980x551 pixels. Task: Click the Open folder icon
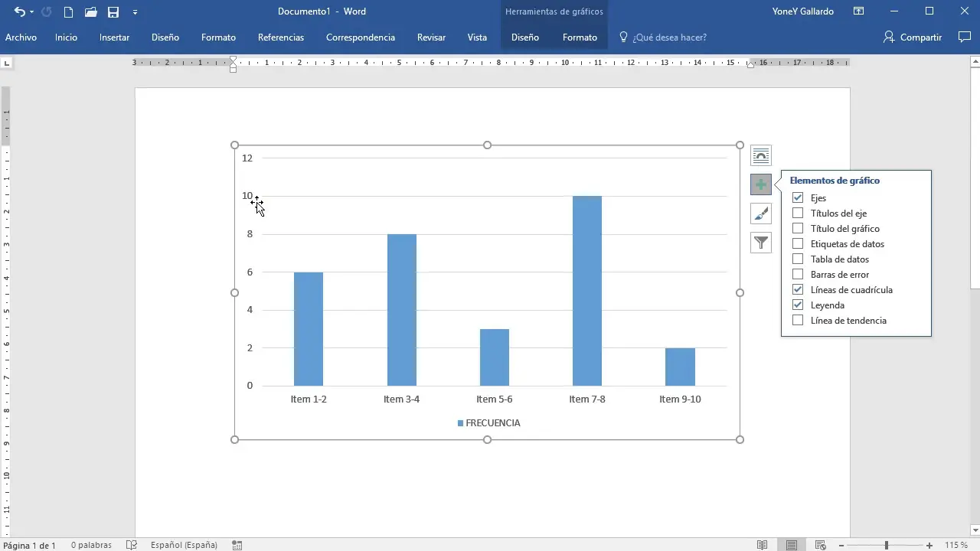coord(90,11)
